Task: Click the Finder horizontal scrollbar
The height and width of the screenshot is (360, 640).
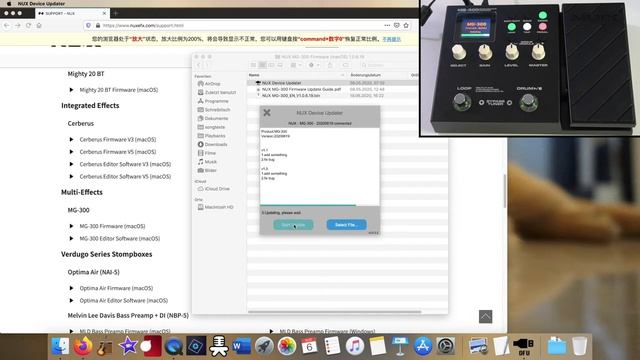Action: tap(334, 312)
